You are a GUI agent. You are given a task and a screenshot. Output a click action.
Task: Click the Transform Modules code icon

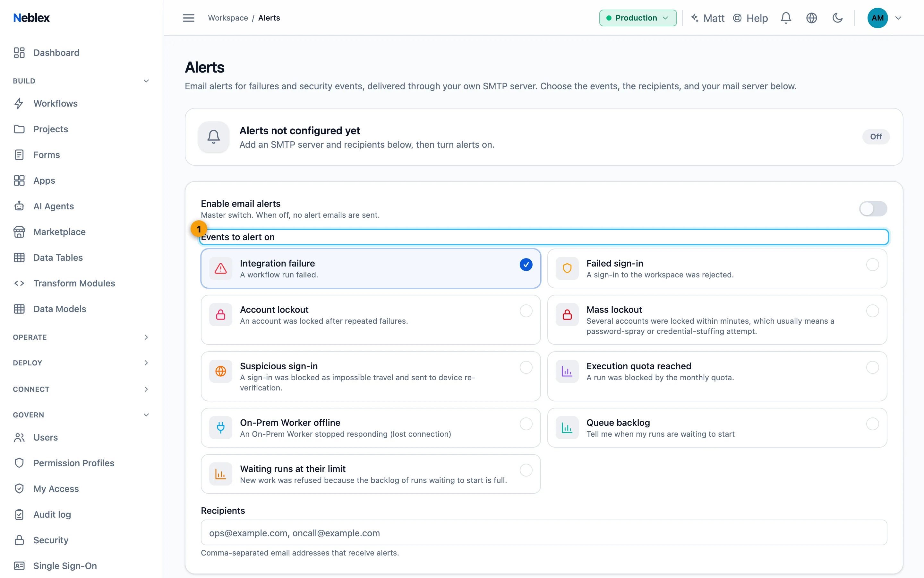click(x=19, y=283)
